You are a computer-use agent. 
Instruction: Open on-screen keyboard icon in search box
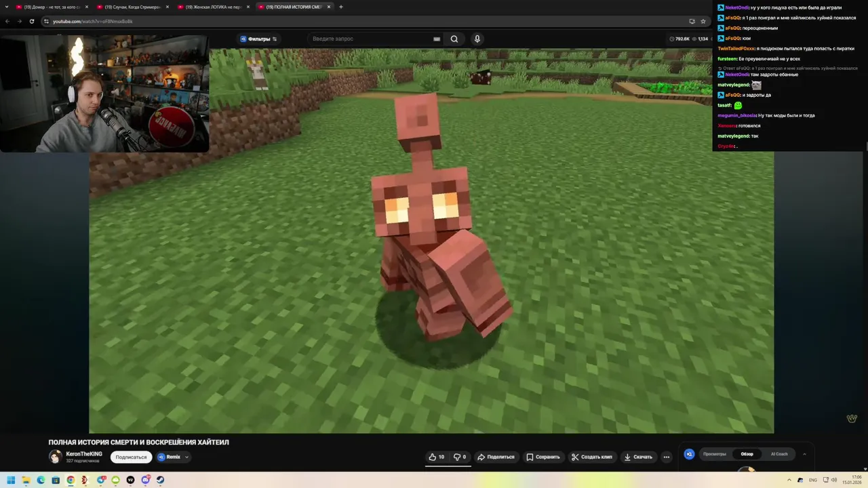point(437,39)
